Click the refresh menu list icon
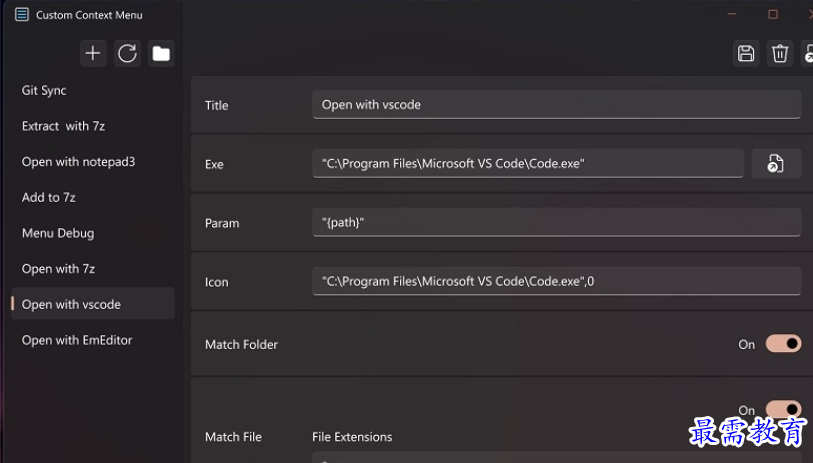Image resolution: width=813 pixels, height=463 pixels. [x=127, y=53]
